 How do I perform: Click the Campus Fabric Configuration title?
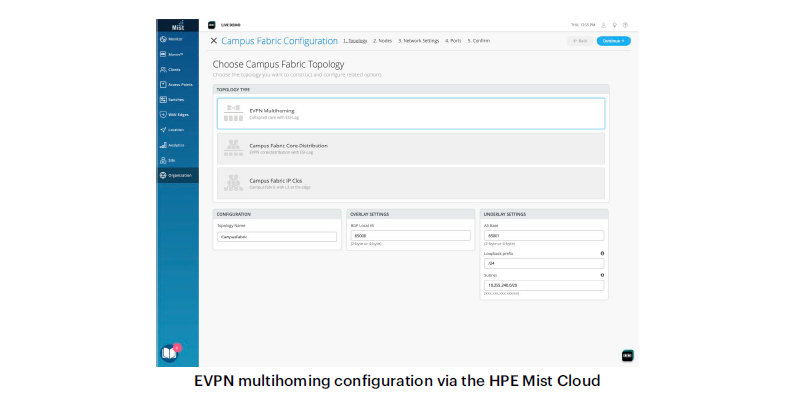point(279,41)
